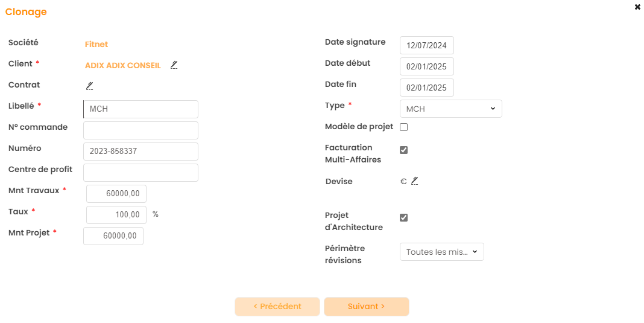644x323 pixels.
Task: Expand the Périmètre révisions dropdown
Action: [x=441, y=252]
